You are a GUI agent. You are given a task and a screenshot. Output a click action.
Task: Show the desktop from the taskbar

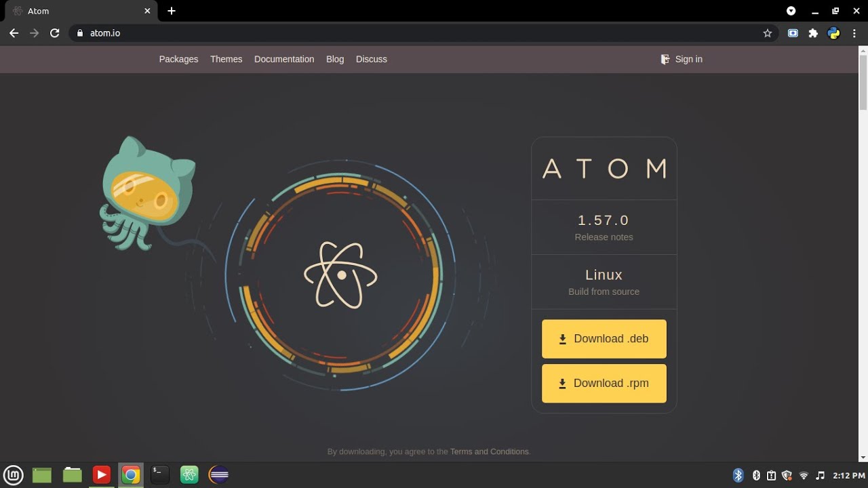42,475
